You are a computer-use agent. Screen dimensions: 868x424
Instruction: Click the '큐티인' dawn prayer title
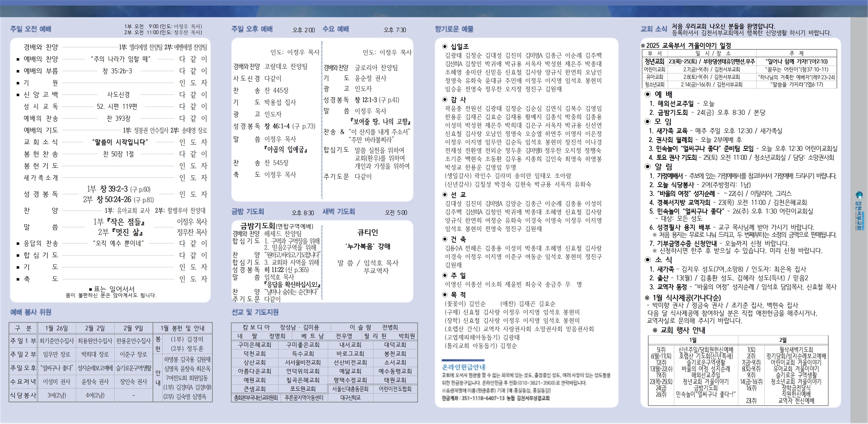tap(368, 232)
